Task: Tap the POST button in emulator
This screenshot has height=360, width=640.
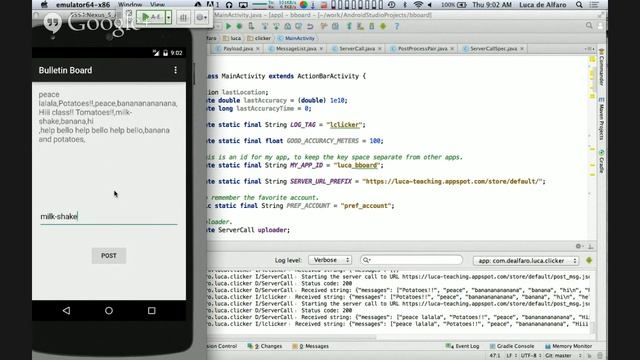Action: click(x=109, y=256)
